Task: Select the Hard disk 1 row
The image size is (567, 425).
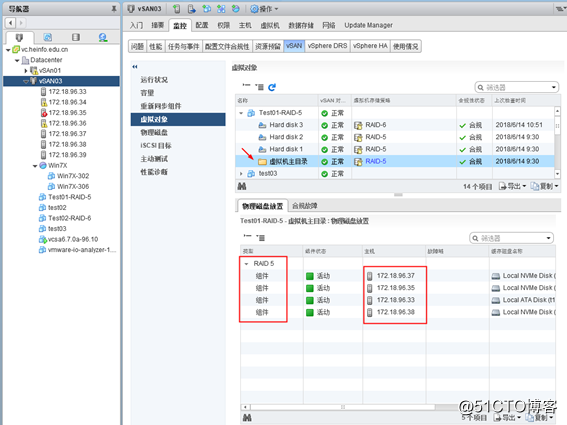Action: (x=395, y=149)
